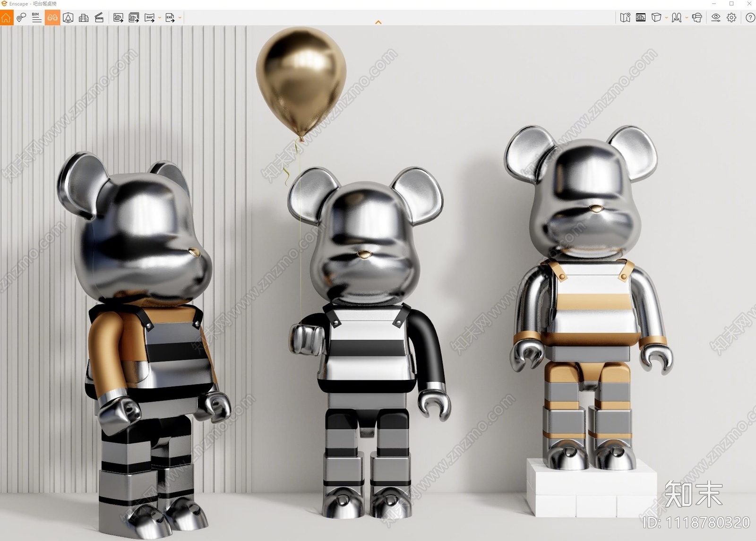Collapse toolbar with the orange chevron
This screenshot has width=756, height=541.
[378, 22]
